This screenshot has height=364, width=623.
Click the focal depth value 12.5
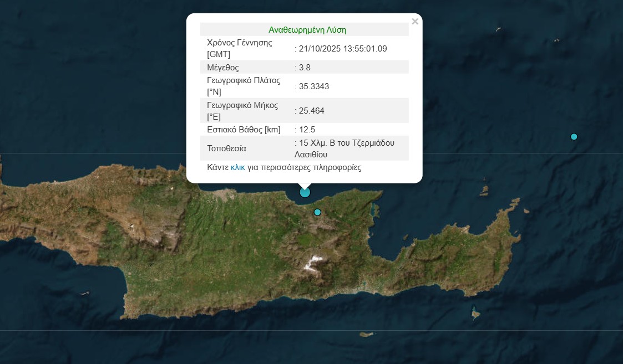(307, 130)
